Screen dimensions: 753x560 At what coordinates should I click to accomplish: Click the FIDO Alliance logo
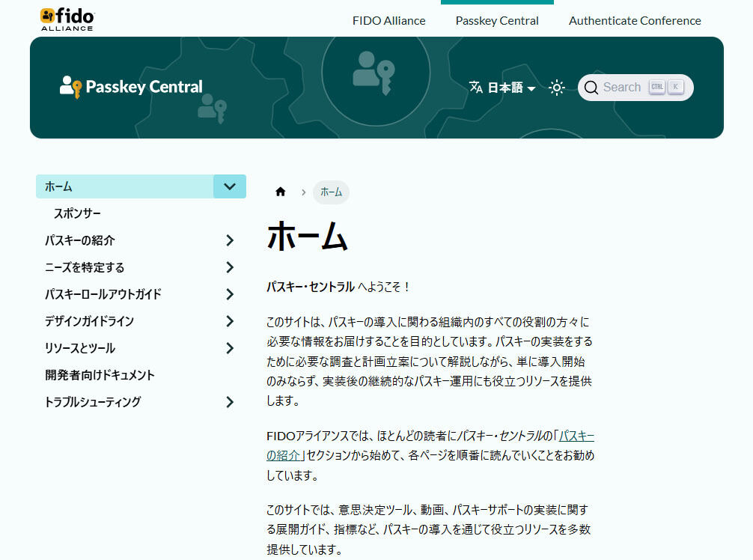coord(67,19)
